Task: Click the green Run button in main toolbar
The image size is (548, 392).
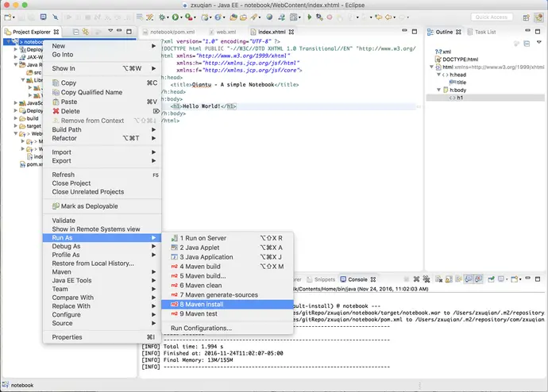Action: (176, 17)
